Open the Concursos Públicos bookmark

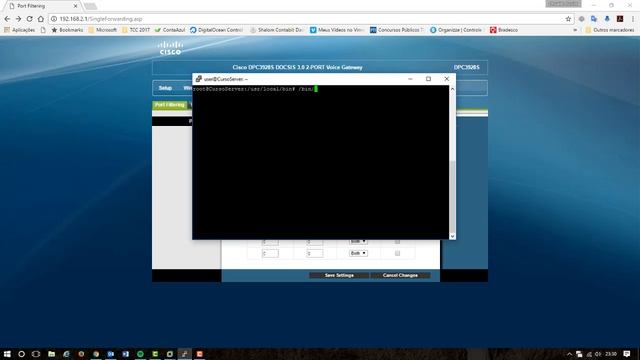(397, 30)
